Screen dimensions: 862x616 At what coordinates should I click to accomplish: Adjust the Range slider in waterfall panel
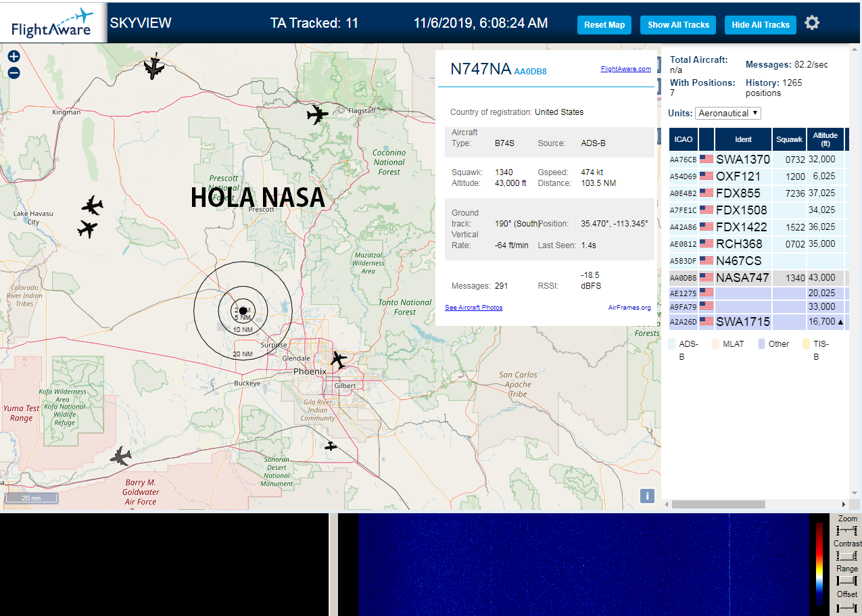point(847,581)
